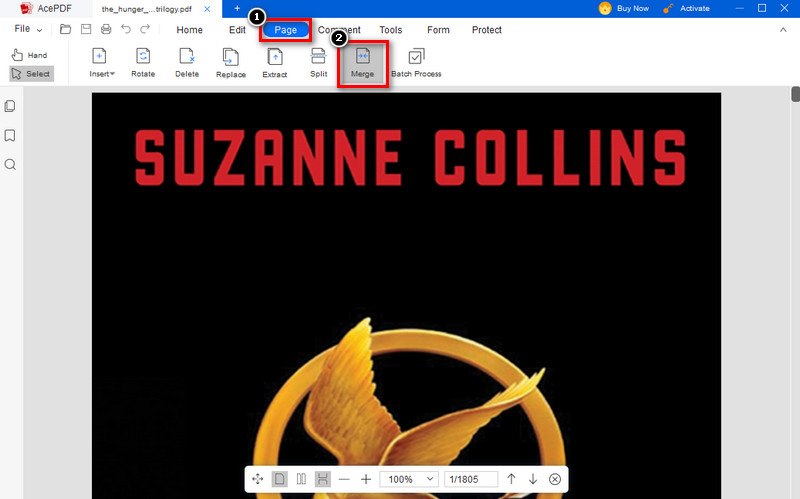Close the floating view toolbar
800x499 pixels.
pos(555,479)
